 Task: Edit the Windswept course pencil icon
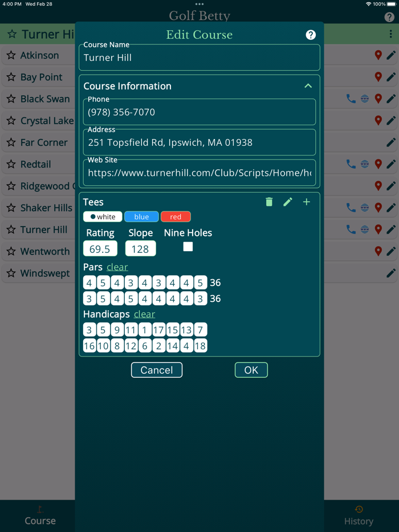391,273
